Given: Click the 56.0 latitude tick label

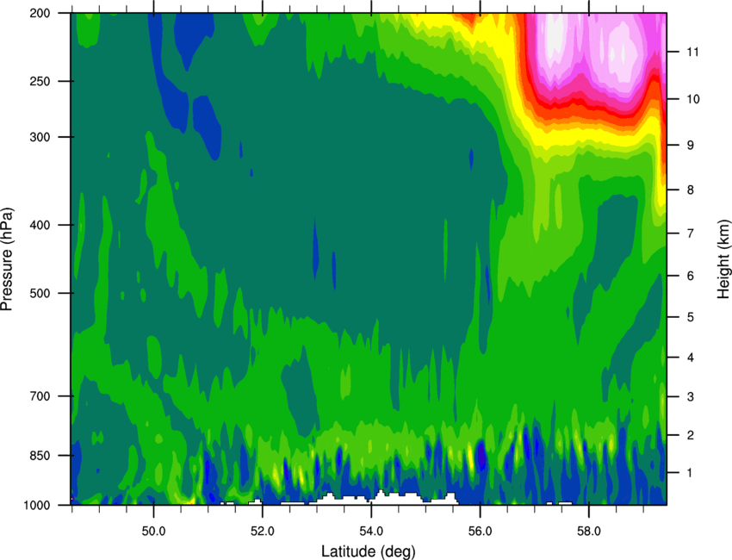Looking at the screenshot, I should tap(480, 532).
